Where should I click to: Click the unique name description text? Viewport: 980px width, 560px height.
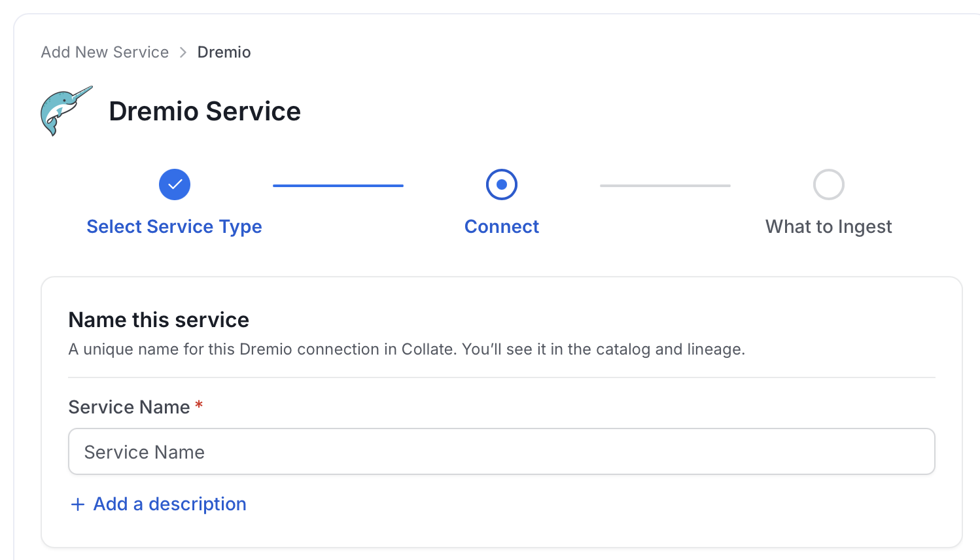pyautogui.click(x=407, y=349)
